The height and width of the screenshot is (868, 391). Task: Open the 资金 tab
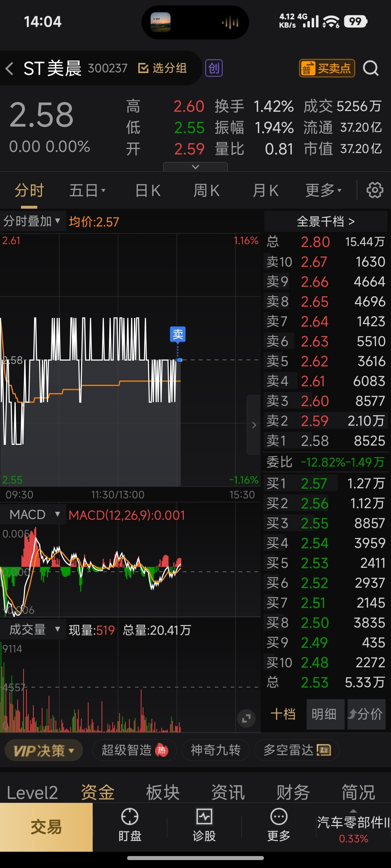[x=98, y=792]
